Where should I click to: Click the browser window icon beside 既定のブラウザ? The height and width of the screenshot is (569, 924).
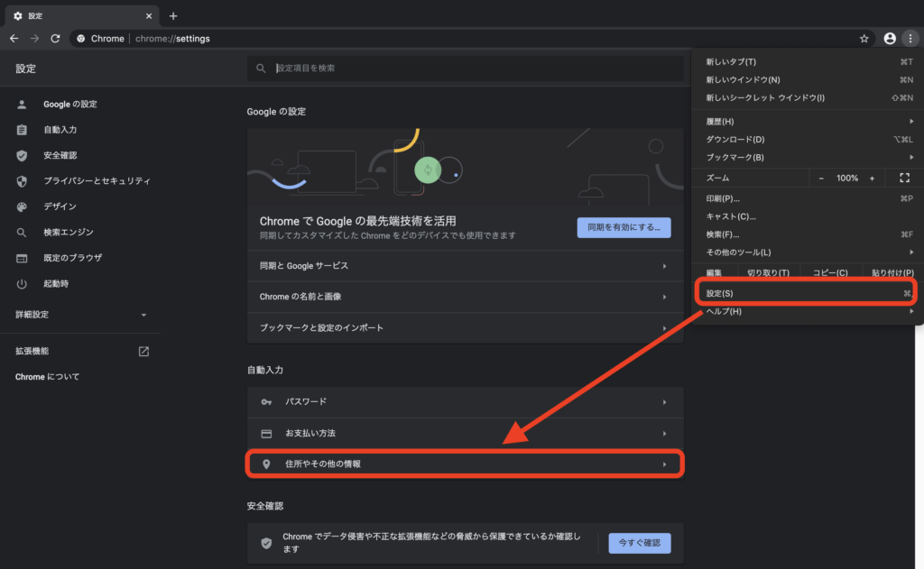coord(22,258)
